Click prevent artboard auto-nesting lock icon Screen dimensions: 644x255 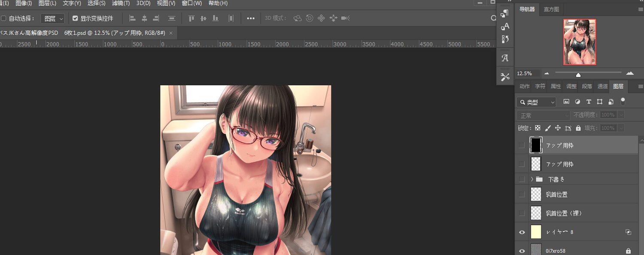[568, 128]
